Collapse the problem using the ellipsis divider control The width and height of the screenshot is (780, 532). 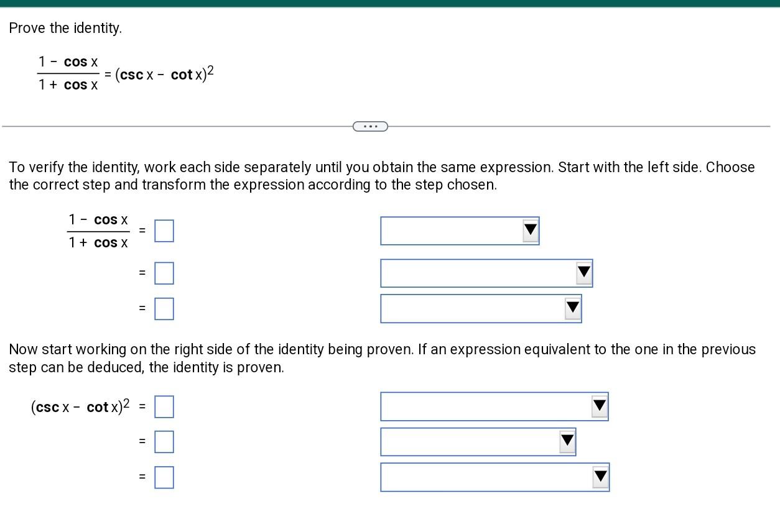pyautogui.click(x=370, y=126)
